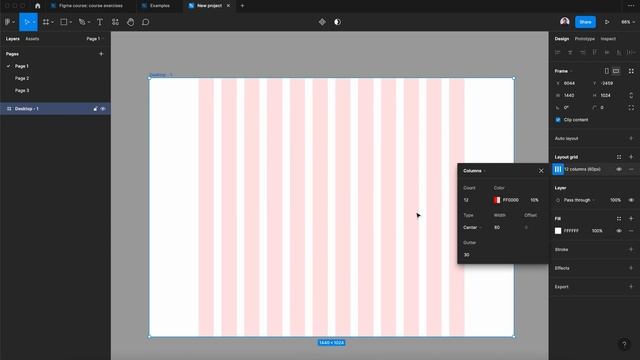Open the Center type dropdown
The height and width of the screenshot is (360, 640).
(472, 228)
